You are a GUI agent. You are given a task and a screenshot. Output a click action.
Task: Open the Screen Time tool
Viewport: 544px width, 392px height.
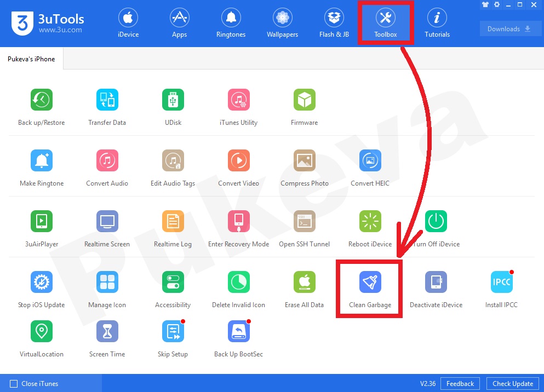(107, 331)
